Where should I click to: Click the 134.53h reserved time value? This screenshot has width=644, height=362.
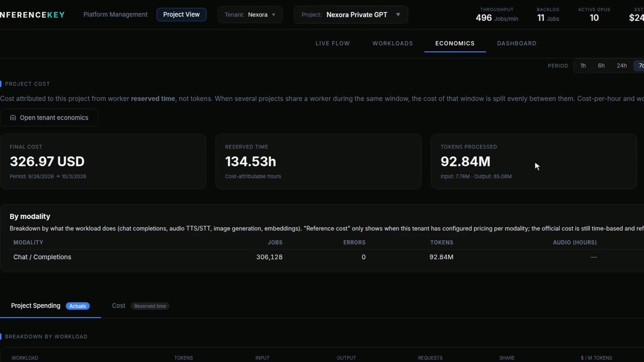250,162
